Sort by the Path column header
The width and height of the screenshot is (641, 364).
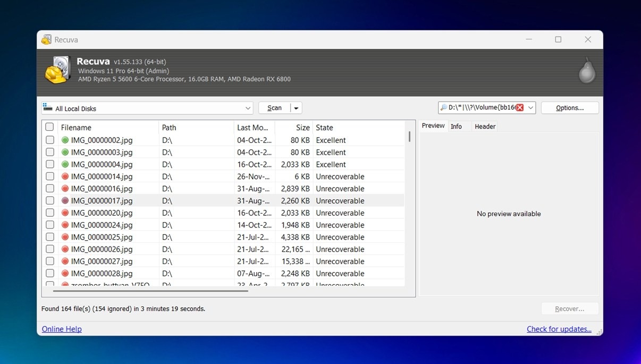tap(196, 128)
